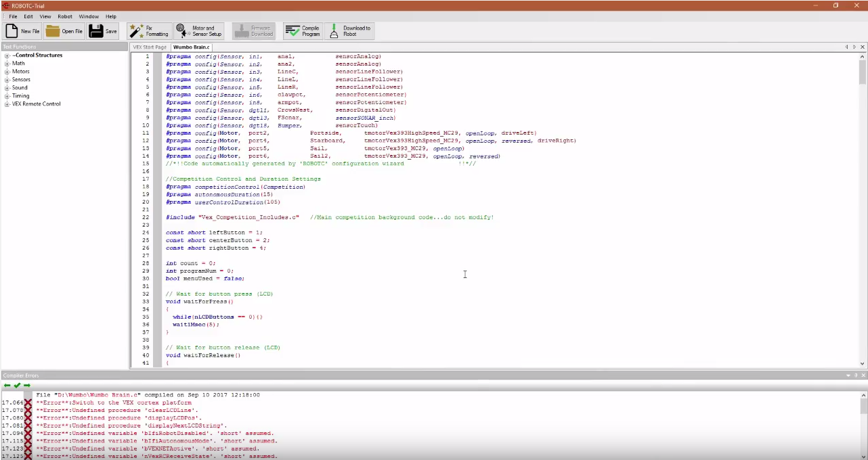Click 'void waitForPress()' code line
868x460 pixels.
(x=200, y=301)
